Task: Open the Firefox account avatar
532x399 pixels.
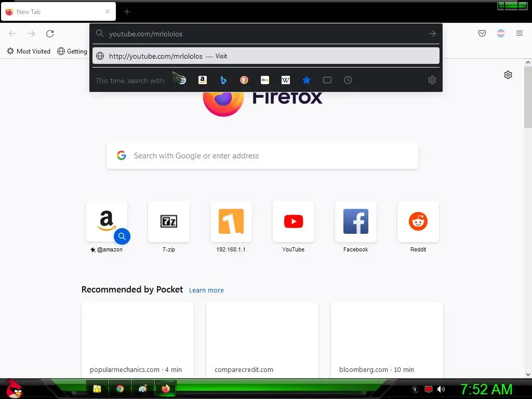Action: point(500,33)
